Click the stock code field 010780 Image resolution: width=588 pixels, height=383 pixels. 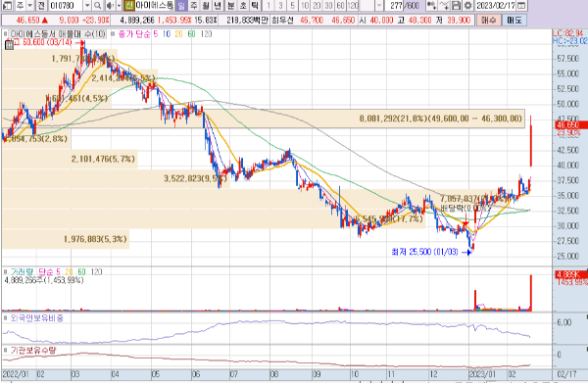[66, 5]
